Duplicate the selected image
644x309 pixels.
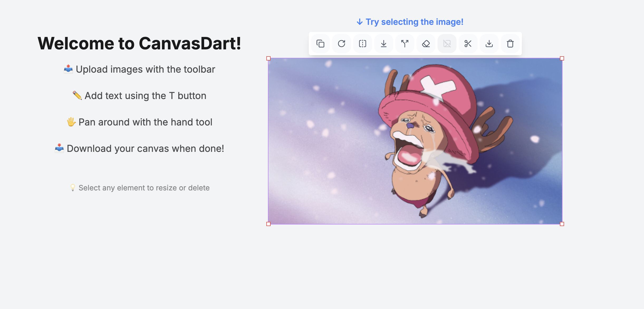click(320, 44)
